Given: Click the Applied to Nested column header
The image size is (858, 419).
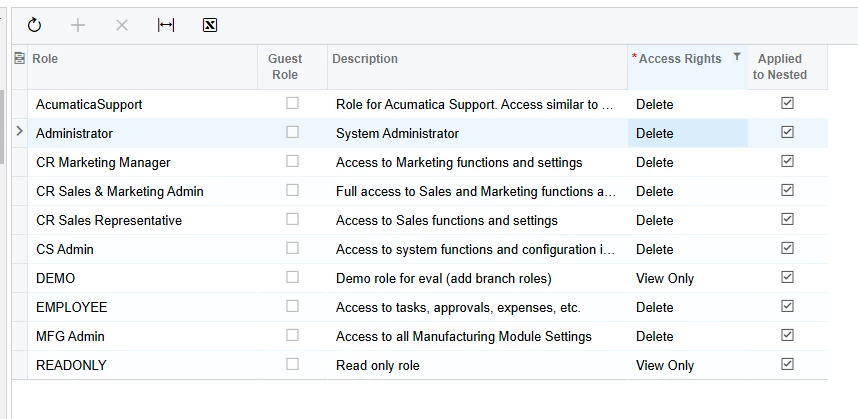Looking at the screenshot, I should click(x=780, y=66).
